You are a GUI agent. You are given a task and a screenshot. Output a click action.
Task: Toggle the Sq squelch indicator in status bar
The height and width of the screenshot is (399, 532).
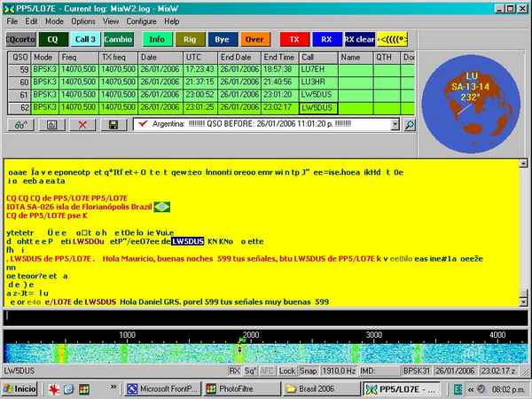(250, 372)
